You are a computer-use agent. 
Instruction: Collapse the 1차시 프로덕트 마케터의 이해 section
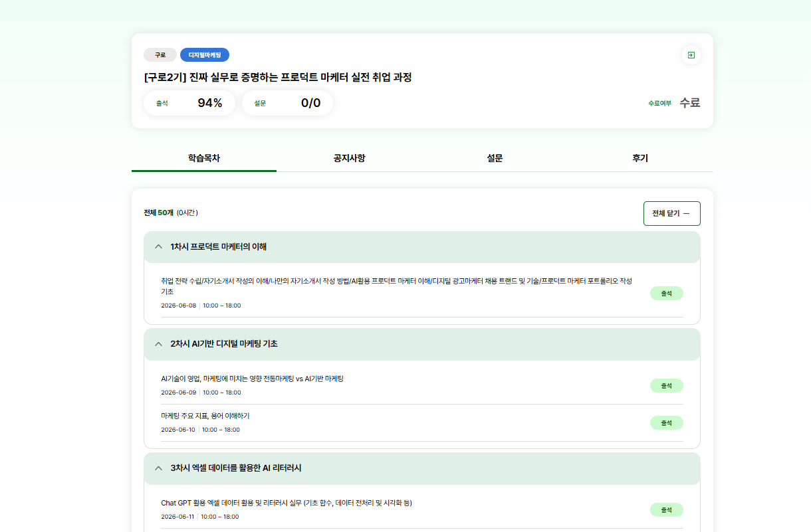(x=422, y=247)
